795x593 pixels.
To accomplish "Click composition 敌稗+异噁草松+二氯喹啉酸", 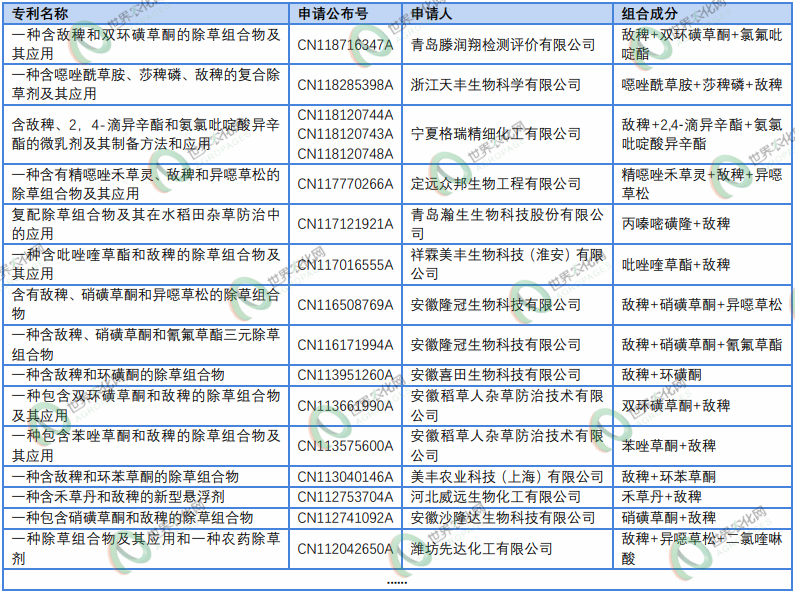I will click(x=702, y=548).
